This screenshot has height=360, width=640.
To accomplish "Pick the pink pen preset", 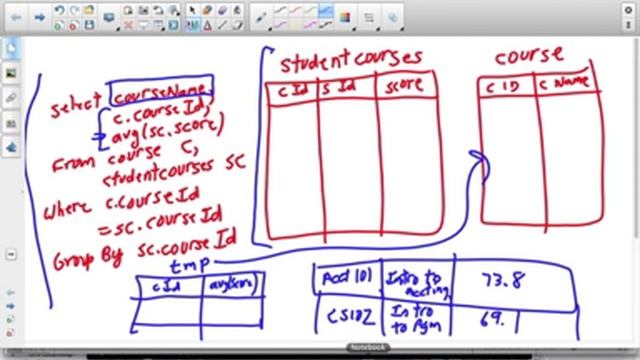I will click(295, 11).
